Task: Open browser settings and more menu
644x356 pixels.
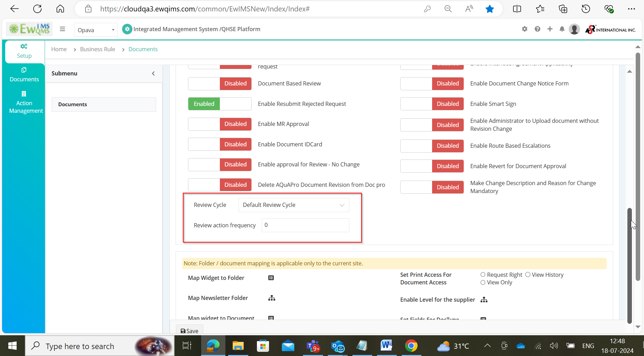Action: tap(632, 9)
